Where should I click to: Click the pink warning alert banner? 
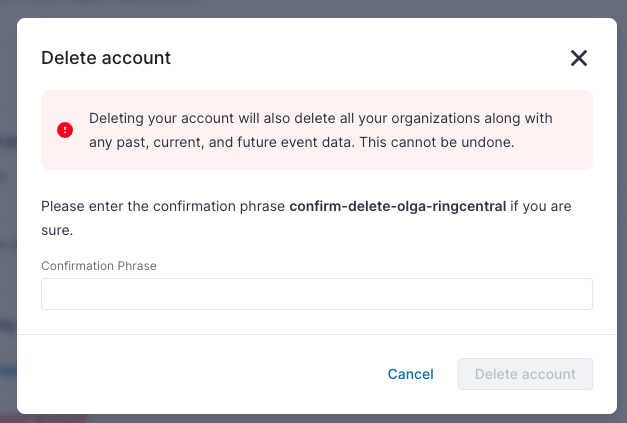(x=317, y=130)
